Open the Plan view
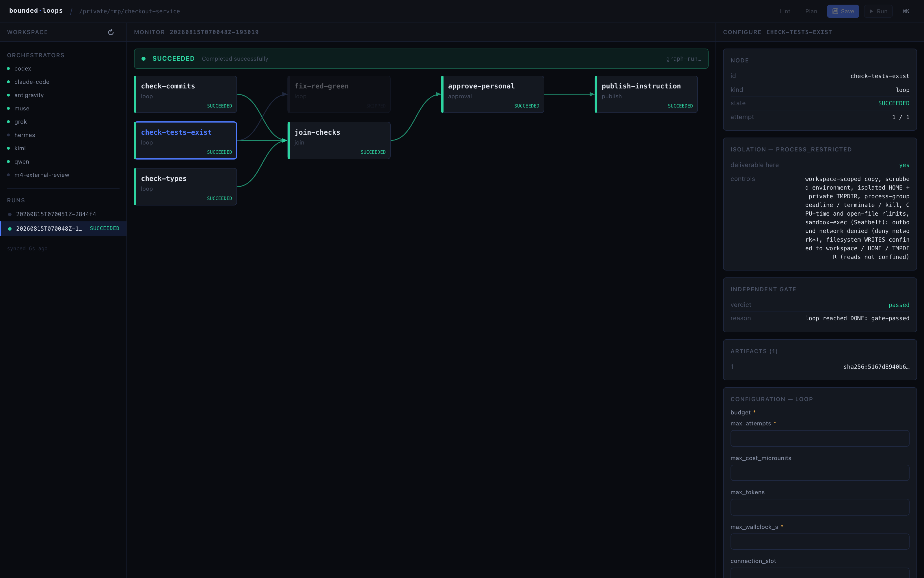Screen dimensions: 924x578 tap(811, 12)
